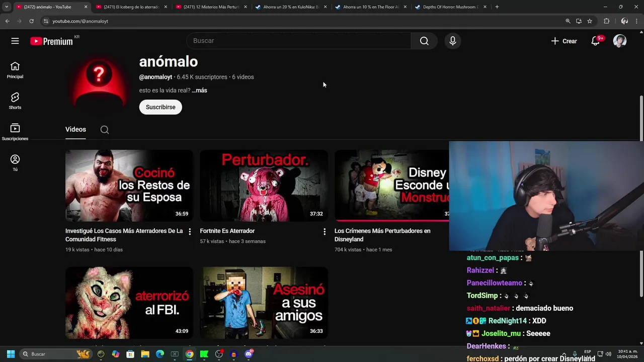Switch to Depths Of Horror tab
This screenshot has width=644, height=362.
(450, 7)
